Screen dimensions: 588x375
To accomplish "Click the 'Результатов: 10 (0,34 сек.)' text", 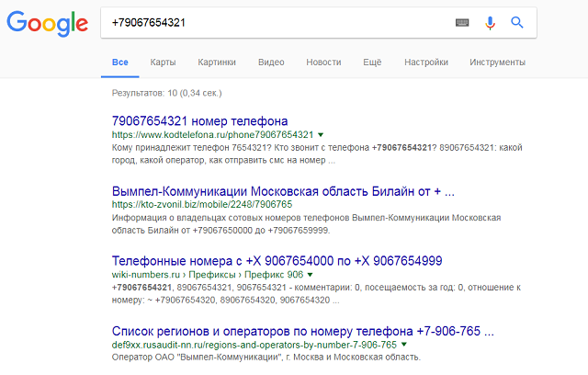I will 167,93.
